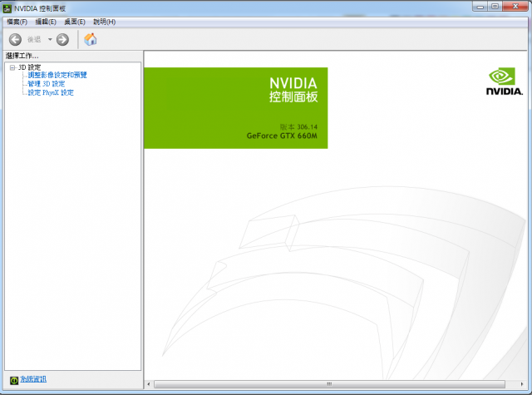
Task: Click the system information icon
Action: point(14,380)
